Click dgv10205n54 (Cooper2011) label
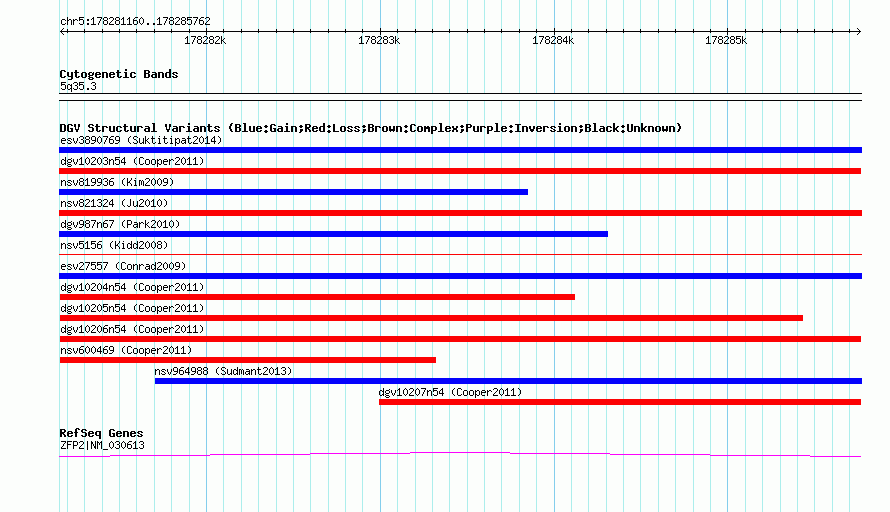The width and height of the screenshot is (890, 512). [x=132, y=308]
